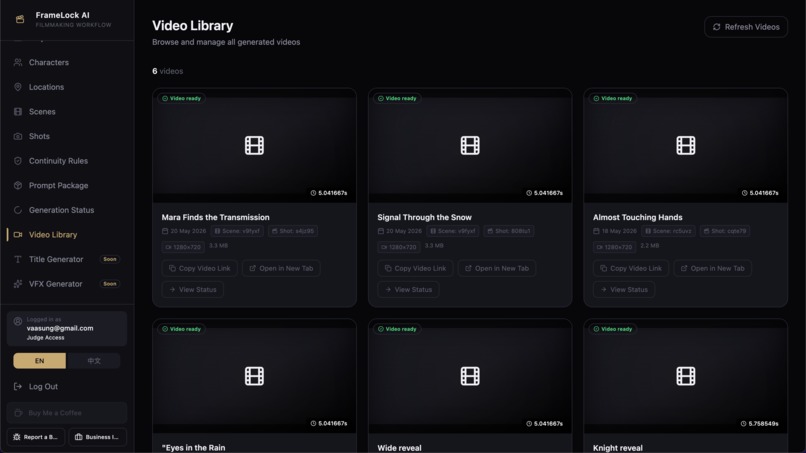This screenshot has height=453, width=806.
Task: Click the Almost Touching Hands title
Action: point(638,218)
